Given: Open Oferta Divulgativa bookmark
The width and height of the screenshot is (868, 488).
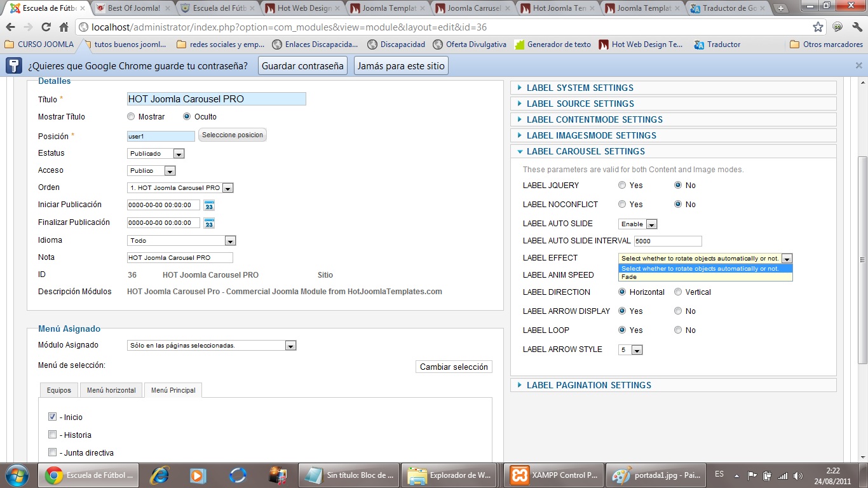Looking at the screenshot, I should pos(470,44).
